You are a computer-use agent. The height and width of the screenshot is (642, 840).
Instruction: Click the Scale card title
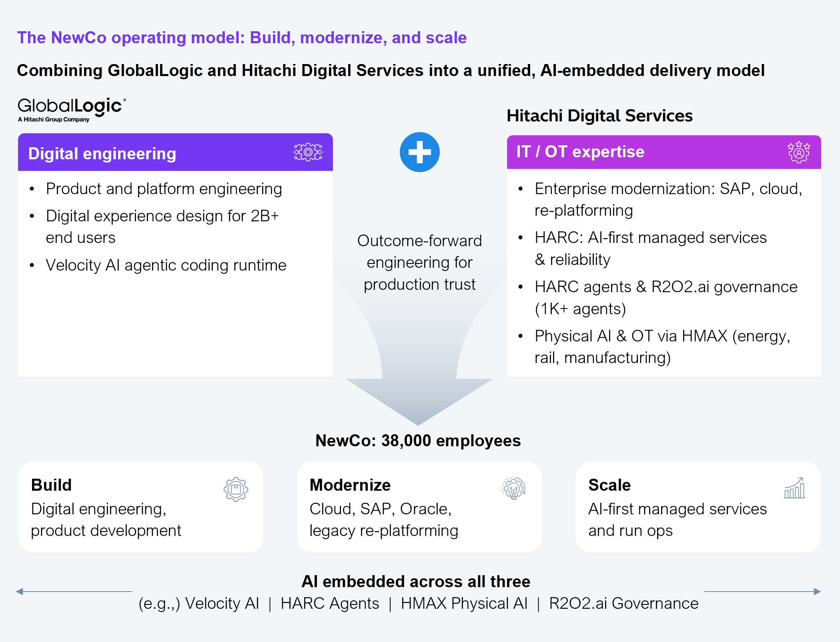pyautogui.click(x=609, y=485)
